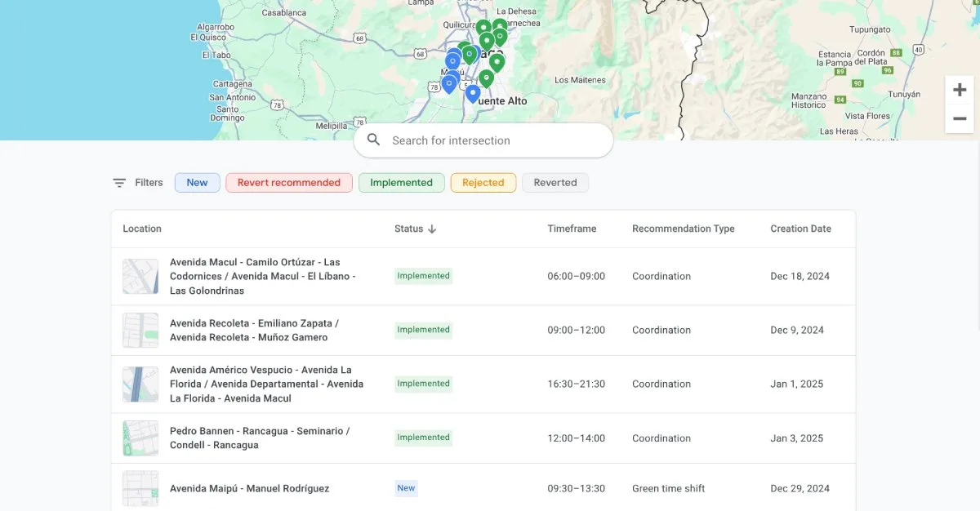This screenshot has height=511, width=980.
Task: Toggle the Rejected filter chip
Action: [483, 183]
